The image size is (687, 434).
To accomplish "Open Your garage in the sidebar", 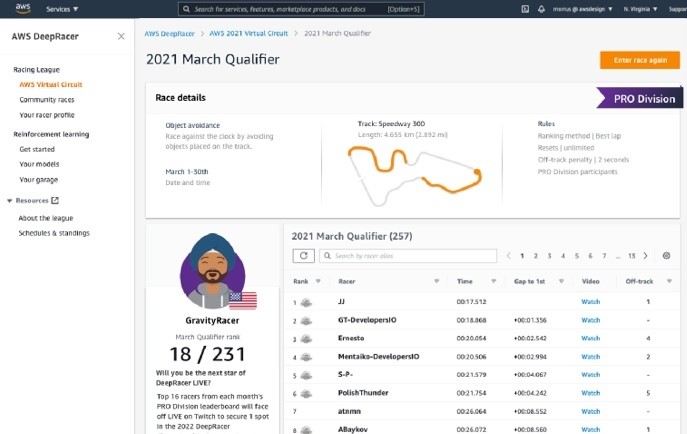I will coord(39,180).
